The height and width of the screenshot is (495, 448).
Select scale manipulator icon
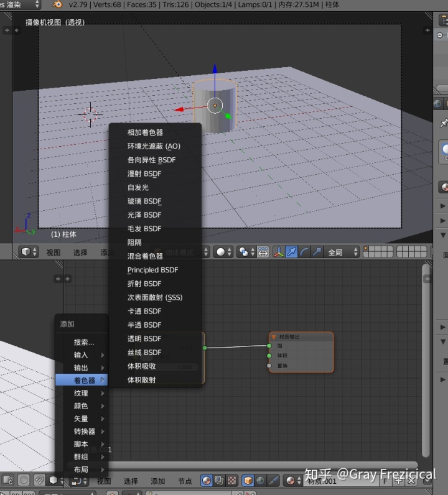point(317,252)
